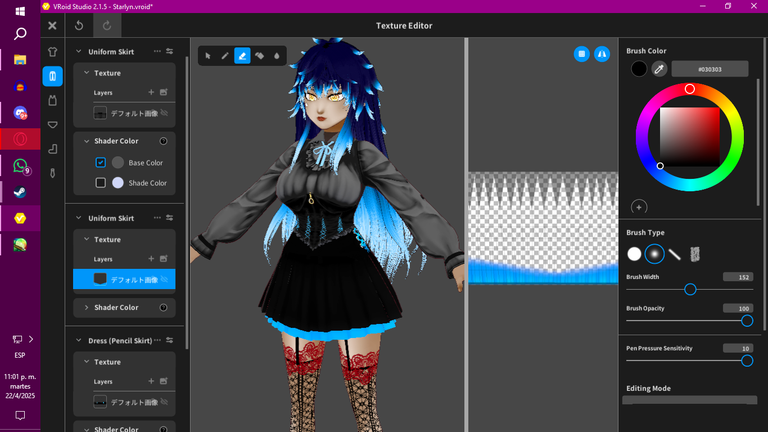The height and width of the screenshot is (432, 768).
Task: Select the fill bucket tool
Action: coord(260,56)
